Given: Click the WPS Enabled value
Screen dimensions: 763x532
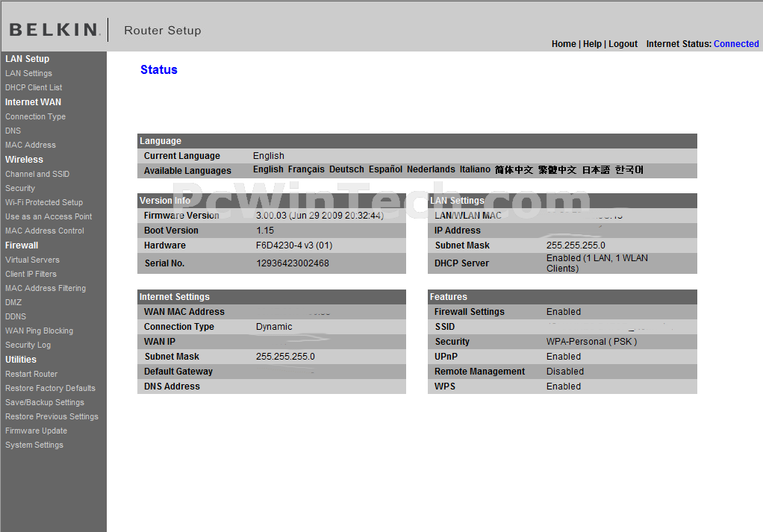Looking at the screenshot, I should pos(564,387).
